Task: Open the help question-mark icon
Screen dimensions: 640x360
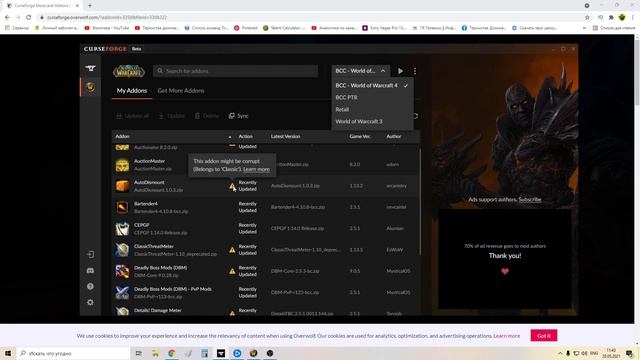Action: pos(91,287)
